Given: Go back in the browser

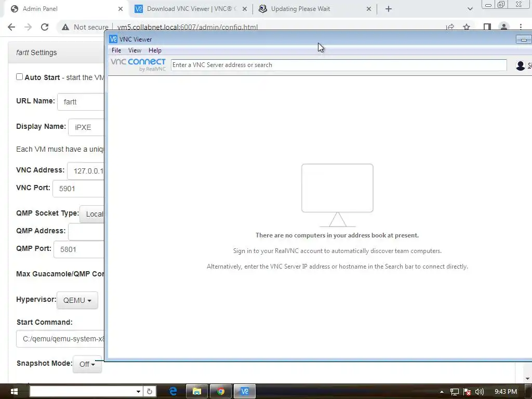Looking at the screenshot, I should 11,27.
